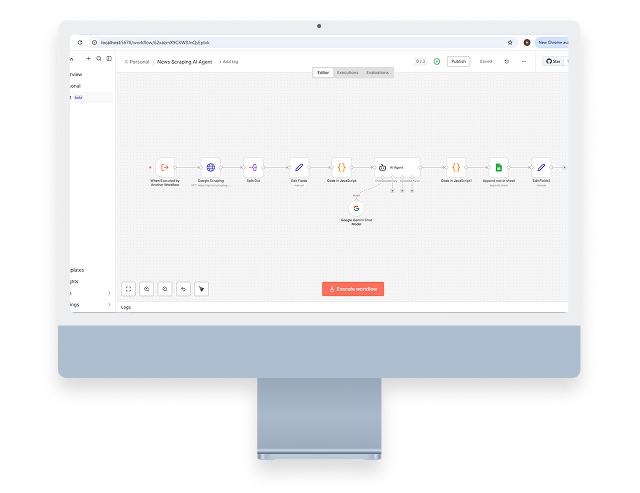Click the Publish button
Screen dimensions: 640x493
[458, 61]
